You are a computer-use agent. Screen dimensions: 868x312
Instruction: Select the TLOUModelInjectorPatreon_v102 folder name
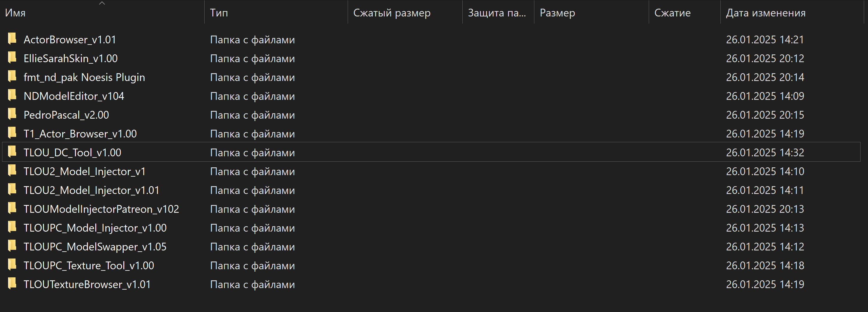[x=101, y=209]
